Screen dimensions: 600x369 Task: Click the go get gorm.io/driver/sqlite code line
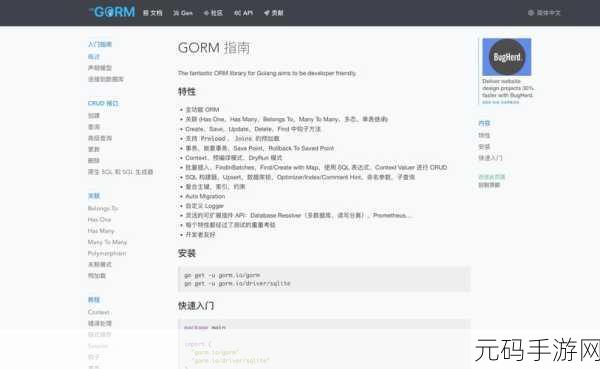click(237, 284)
